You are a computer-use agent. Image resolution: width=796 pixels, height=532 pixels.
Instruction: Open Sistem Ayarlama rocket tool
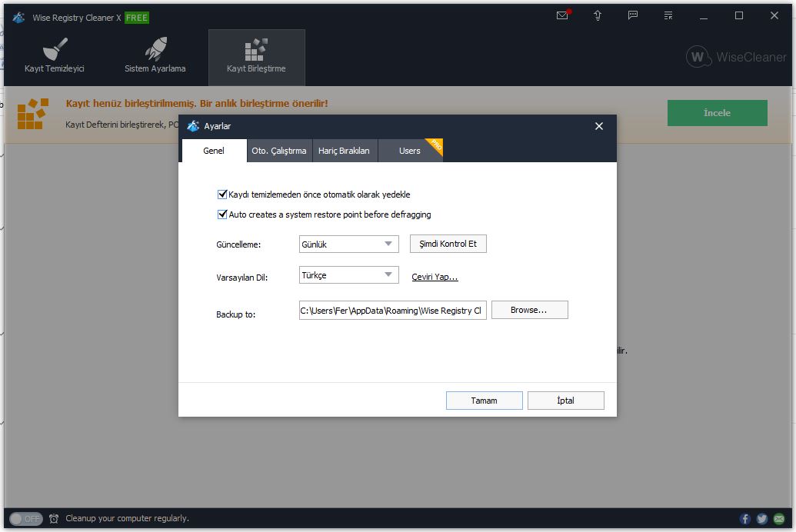coord(155,56)
